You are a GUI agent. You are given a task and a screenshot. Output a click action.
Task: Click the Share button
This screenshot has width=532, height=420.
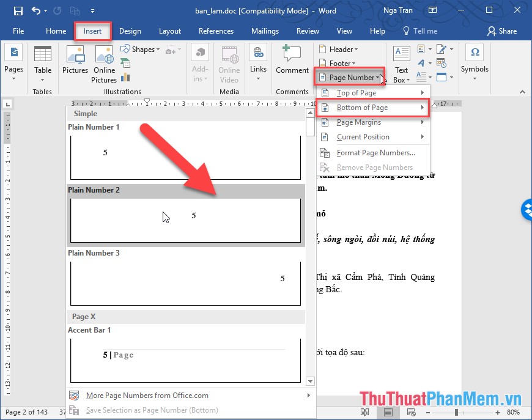502,31
